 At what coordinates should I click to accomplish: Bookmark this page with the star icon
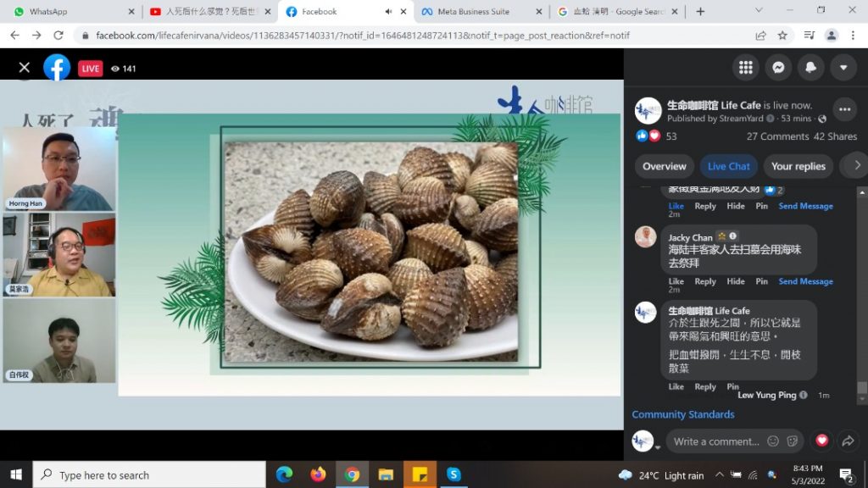(782, 36)
